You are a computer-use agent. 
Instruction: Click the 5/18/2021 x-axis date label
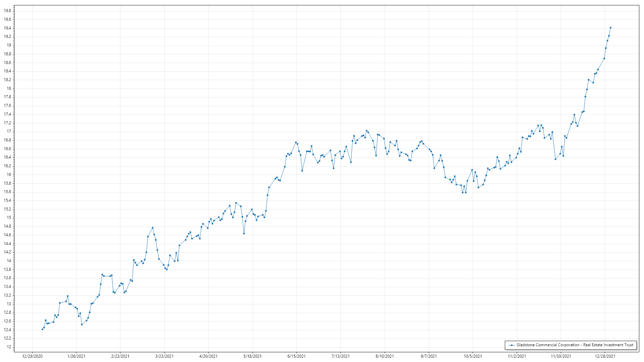pyautogui.click(x=253, y=356)
